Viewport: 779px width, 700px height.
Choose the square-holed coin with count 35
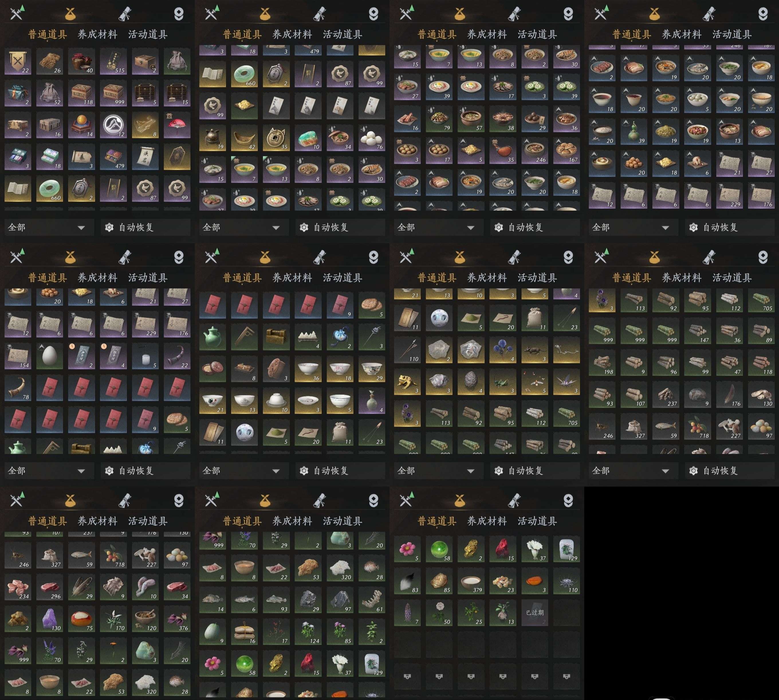276,138
